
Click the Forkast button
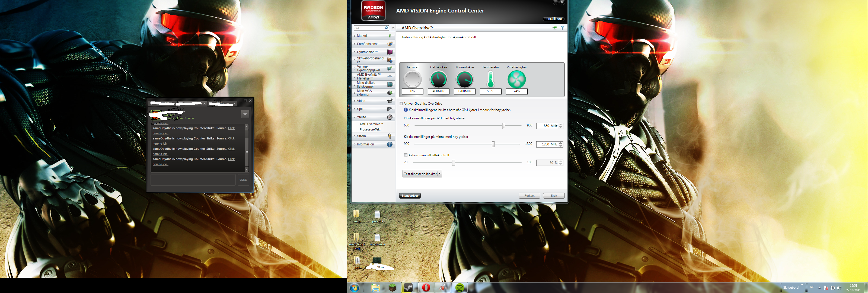point(529,196)
